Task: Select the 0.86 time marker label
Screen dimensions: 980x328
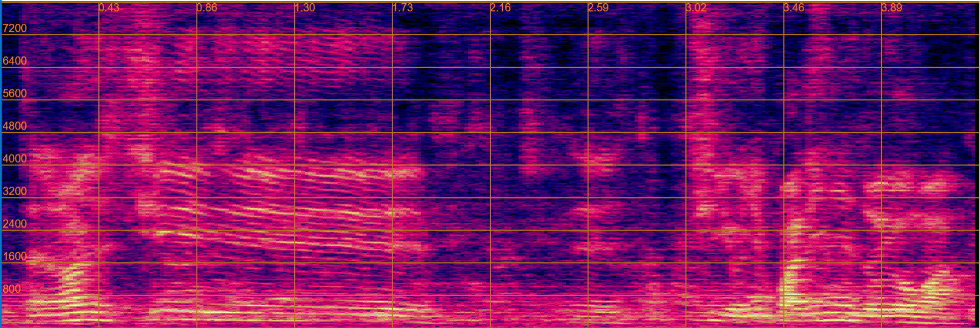Action: [207, 8]
